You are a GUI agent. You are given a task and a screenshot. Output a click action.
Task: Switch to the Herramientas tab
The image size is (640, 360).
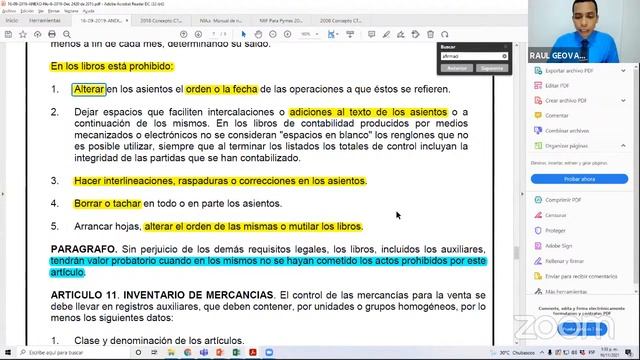click(x=45, y=20)
